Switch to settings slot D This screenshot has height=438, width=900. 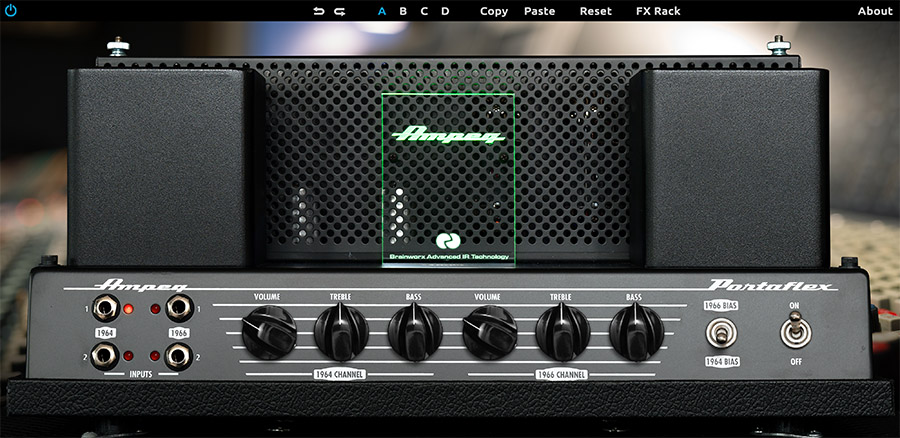coord(445,11)
